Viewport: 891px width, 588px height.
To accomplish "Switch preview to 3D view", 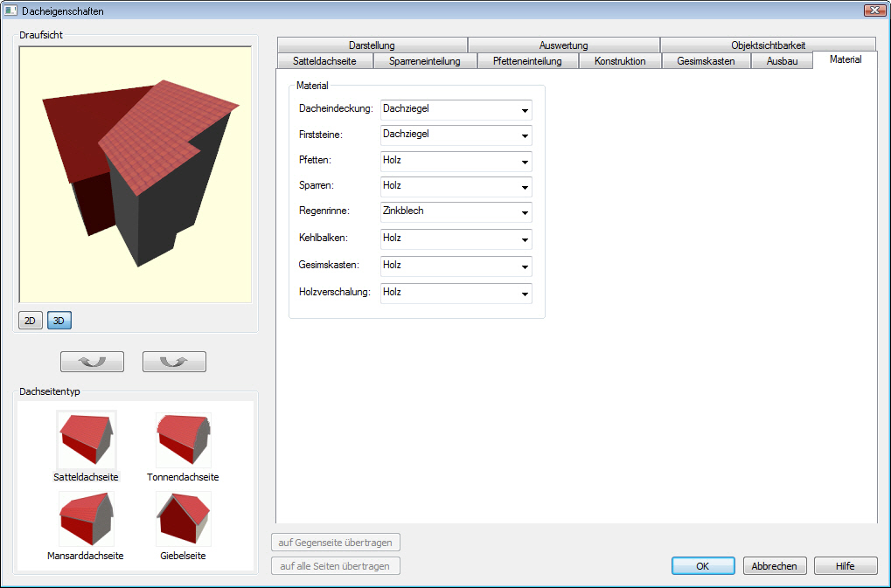I will coord(59,321).
